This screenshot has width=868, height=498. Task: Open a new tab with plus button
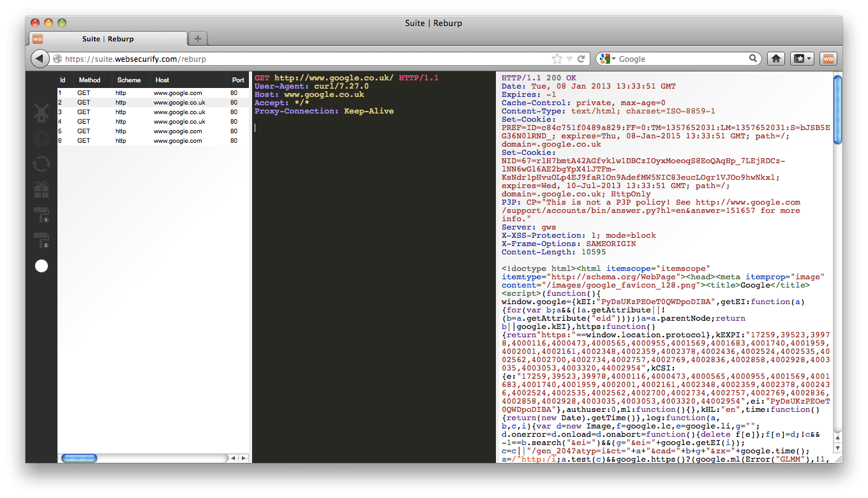(198, 39)
